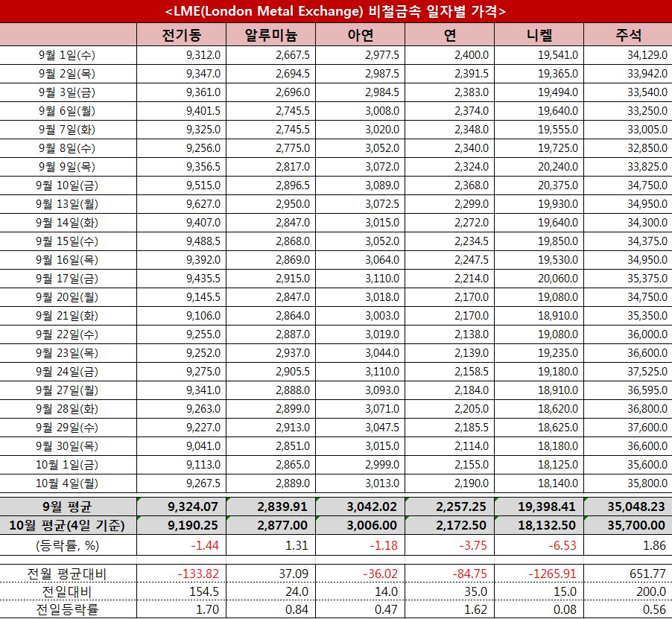Click the 0.08 nickel daily change rate
672x619 pixels.
(x=565, y=609)
